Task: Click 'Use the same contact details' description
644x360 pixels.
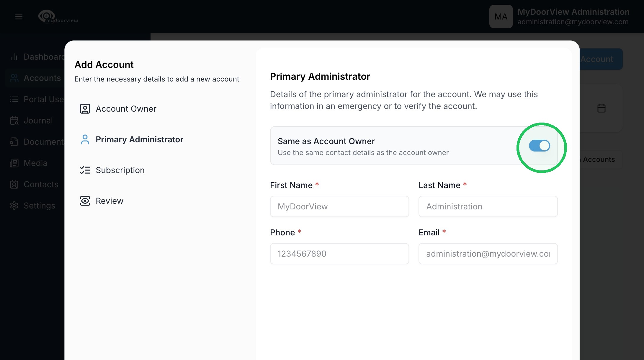Action: (363, 153)
